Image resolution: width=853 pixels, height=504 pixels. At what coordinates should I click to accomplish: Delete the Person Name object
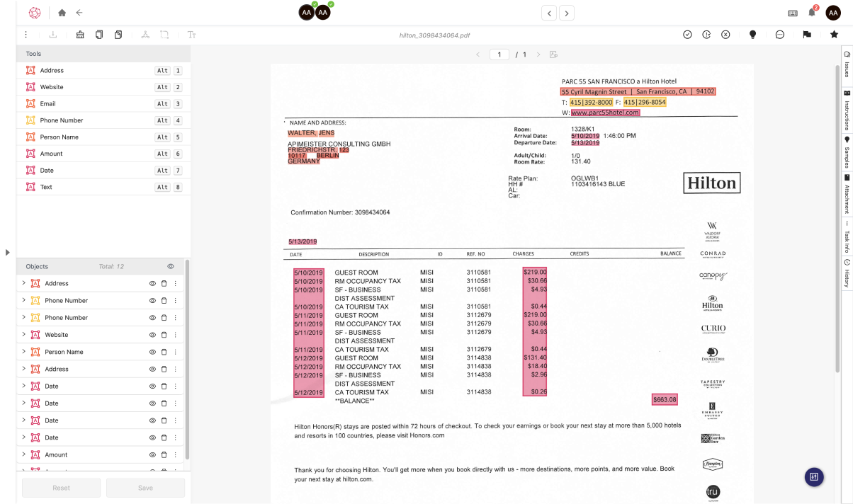[x=164, y=352]
